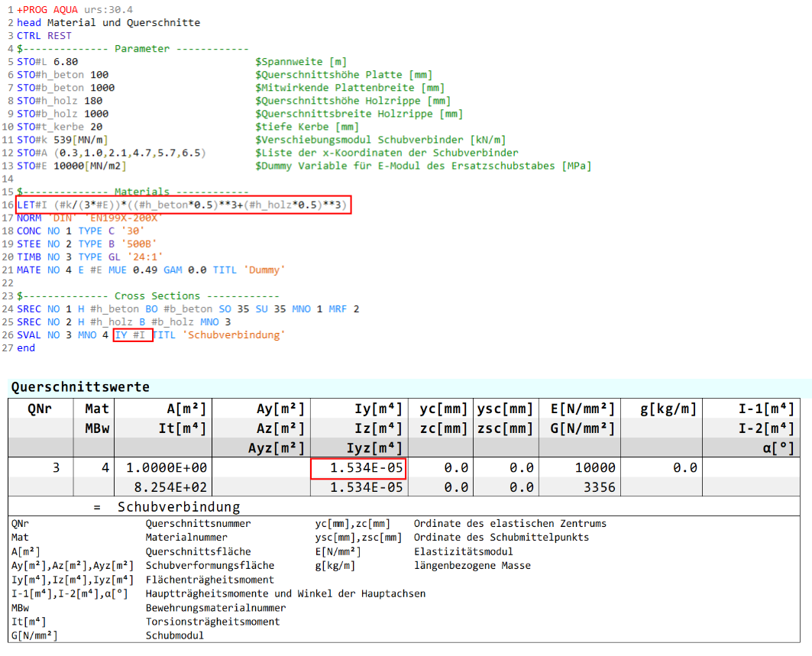Click the E[N/mm²] column header
This screenshot has width=812, height=656.
580,409
